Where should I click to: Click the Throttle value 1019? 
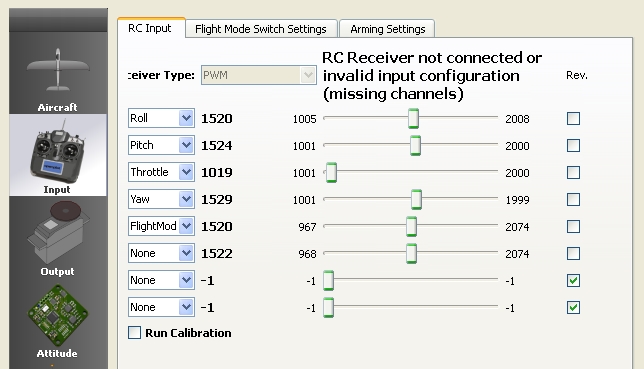(x=217, y=173)
